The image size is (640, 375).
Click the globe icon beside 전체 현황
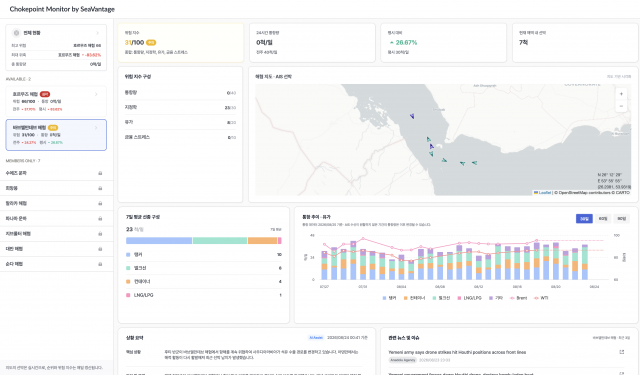(x=16, y=33)
